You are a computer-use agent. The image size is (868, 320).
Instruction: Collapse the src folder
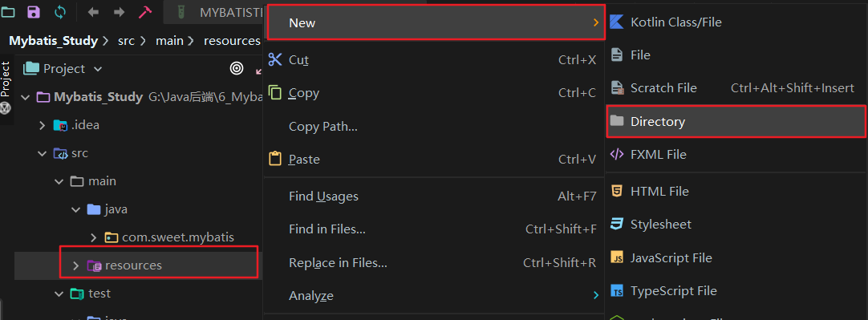click(42, 153)
